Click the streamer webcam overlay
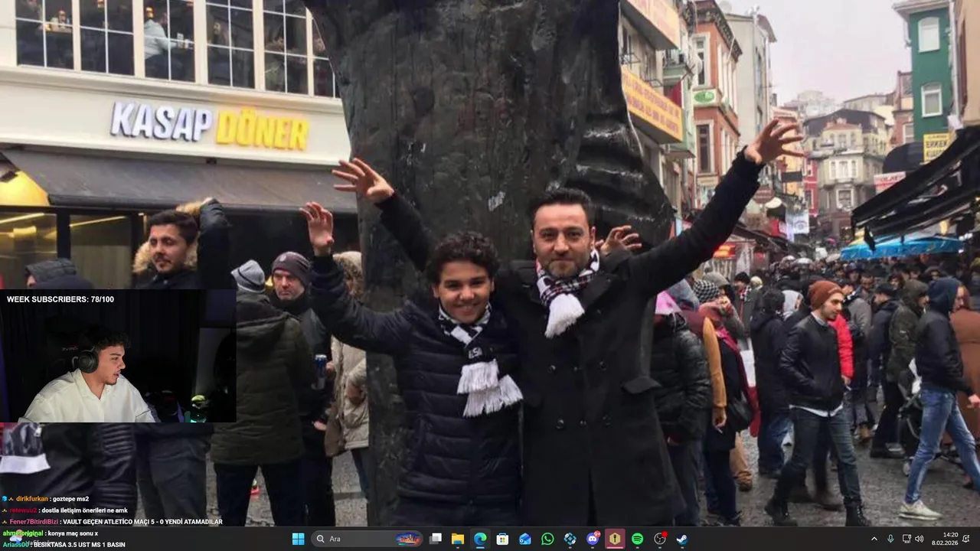This screenshot has height=551, width=980. (118, 356)
